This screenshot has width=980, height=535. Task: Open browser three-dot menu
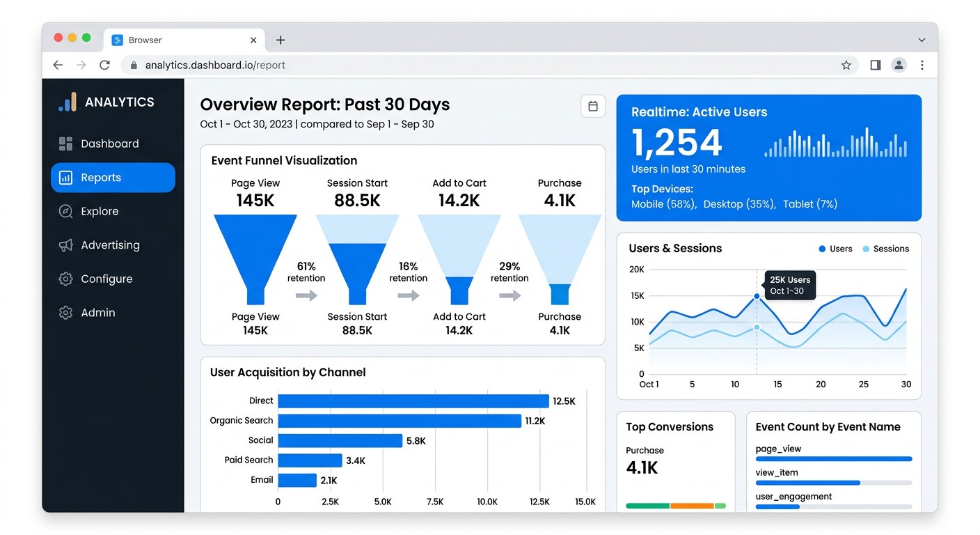[x=922, y=65]
